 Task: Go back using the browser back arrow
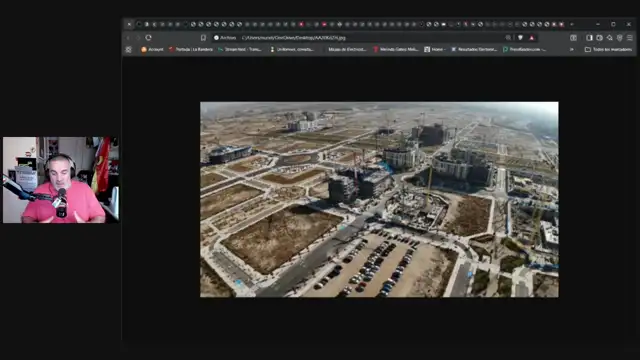(128, 38)
